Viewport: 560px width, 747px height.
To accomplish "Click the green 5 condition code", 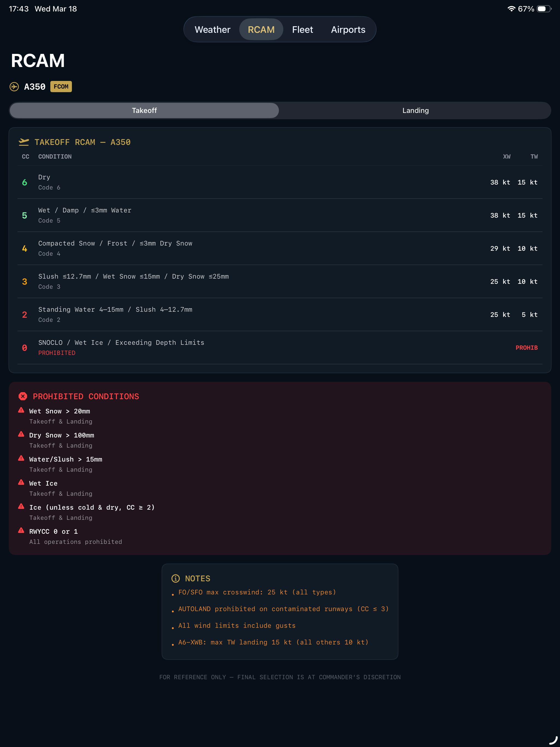I will point(25,215).
